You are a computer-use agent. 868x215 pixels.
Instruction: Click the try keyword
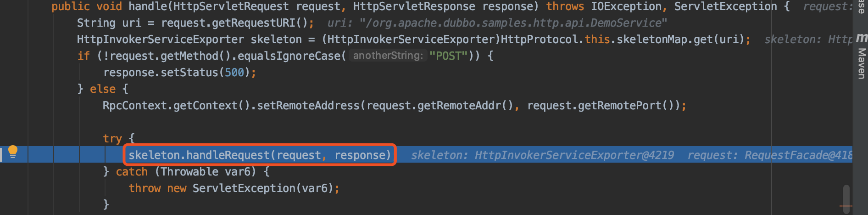tap(112, 139)
